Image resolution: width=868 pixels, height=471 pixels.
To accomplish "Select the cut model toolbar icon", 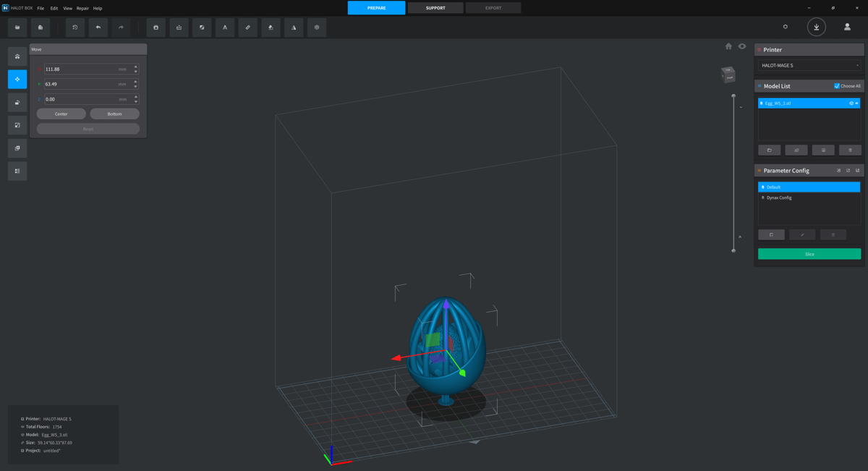I will pos(202,27).
